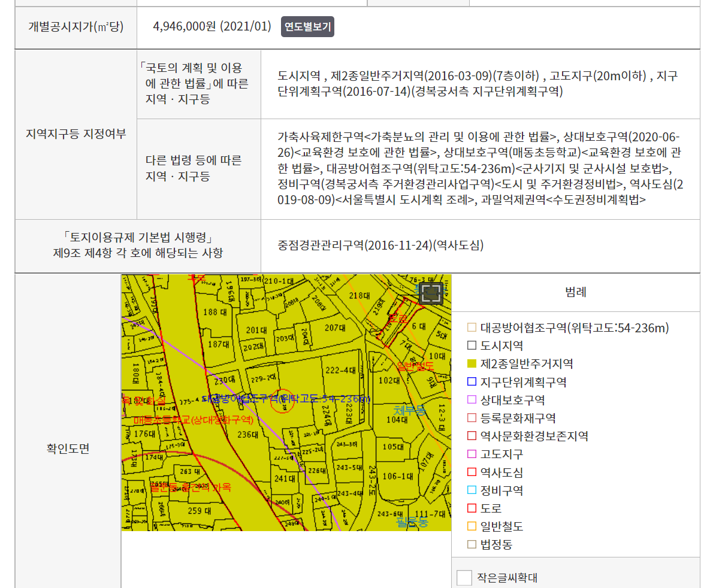Click the 지역지구등 지정여부 row label
710x588 pixels.
pos(76,134)
